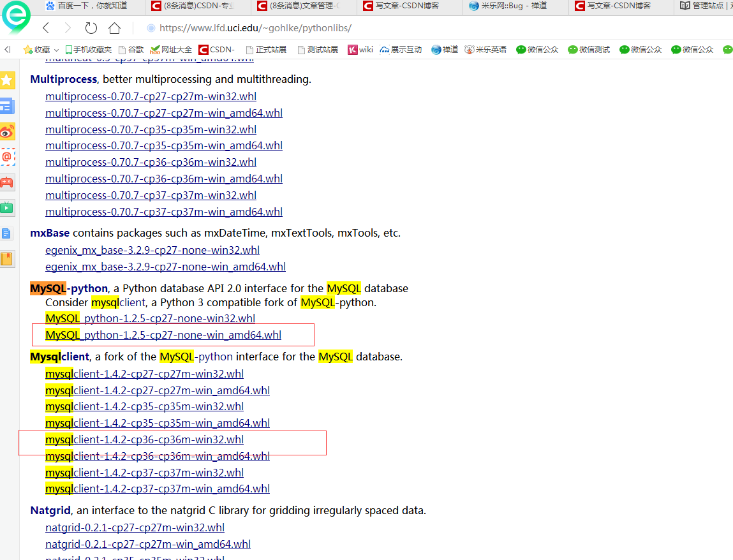Image resolution: width=733 pixels, height=560 pixels.
Task: Download natgrid-0.2.1-cp27-cp27m-win_amd64.whl
Action: point(148,544)
